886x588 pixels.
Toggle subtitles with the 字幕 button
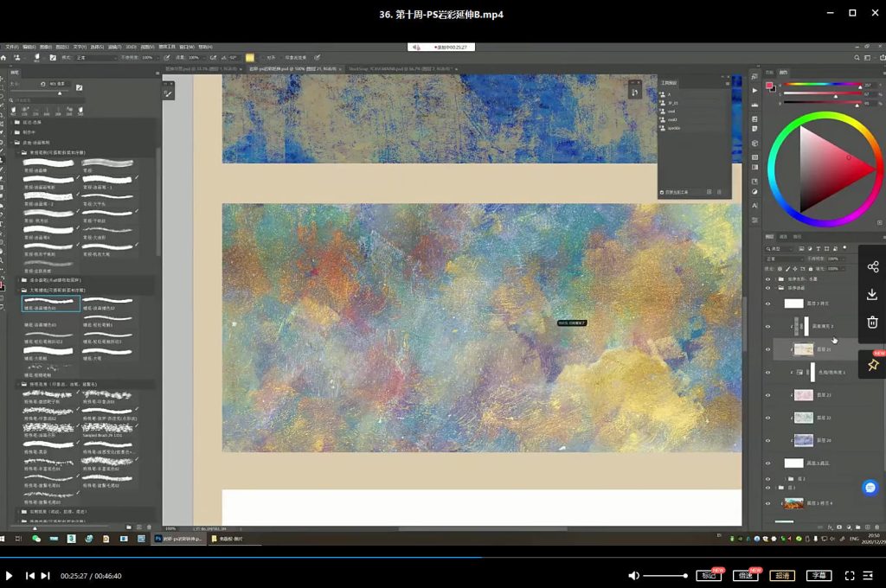click(x=819, y=576)
